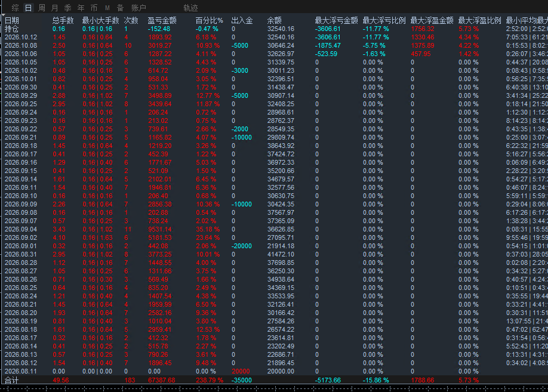Click the M tab

pos(107,8)
